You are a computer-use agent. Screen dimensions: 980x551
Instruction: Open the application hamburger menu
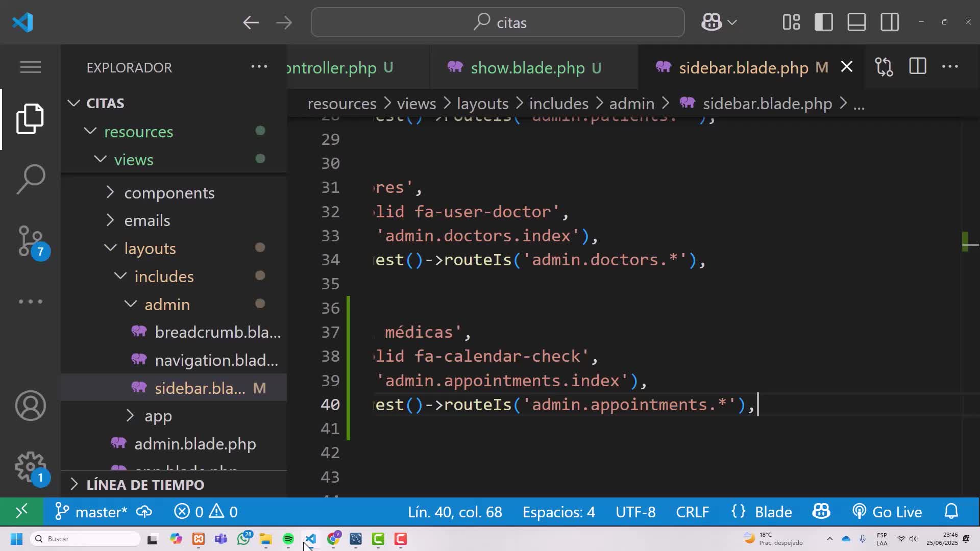[31, 67]
